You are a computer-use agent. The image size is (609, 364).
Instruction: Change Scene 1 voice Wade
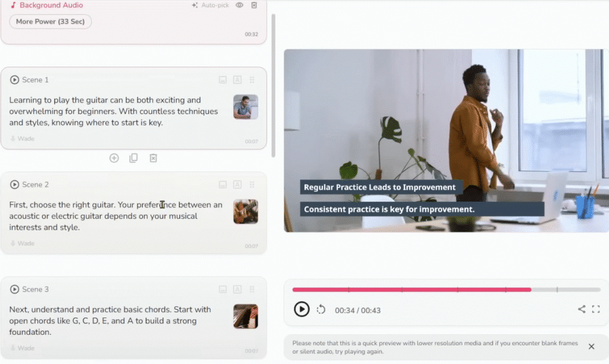point(23,139)
